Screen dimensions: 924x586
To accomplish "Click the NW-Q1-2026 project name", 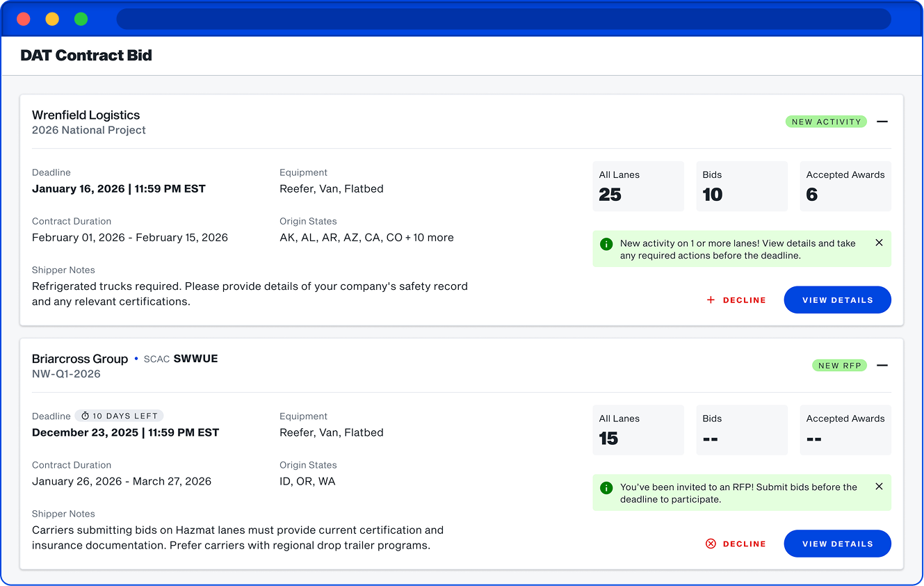I will pyautogui.click(x=66, y=374).
